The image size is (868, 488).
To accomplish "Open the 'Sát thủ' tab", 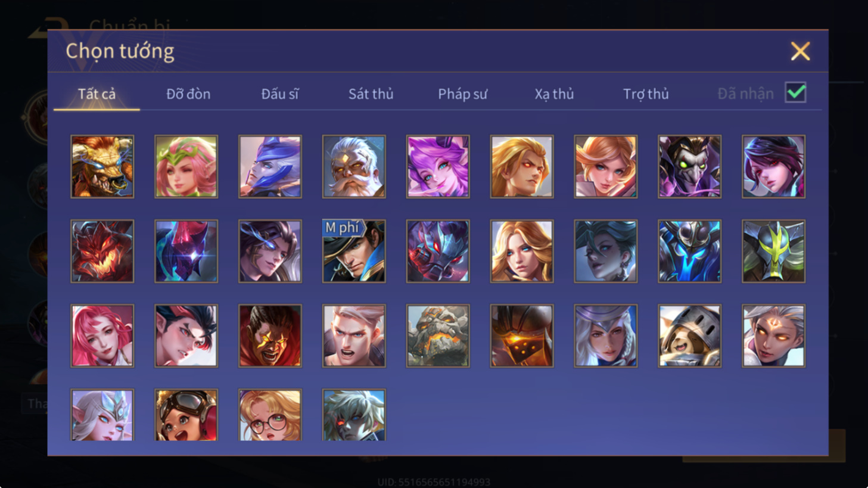I will tap(371, 94).
